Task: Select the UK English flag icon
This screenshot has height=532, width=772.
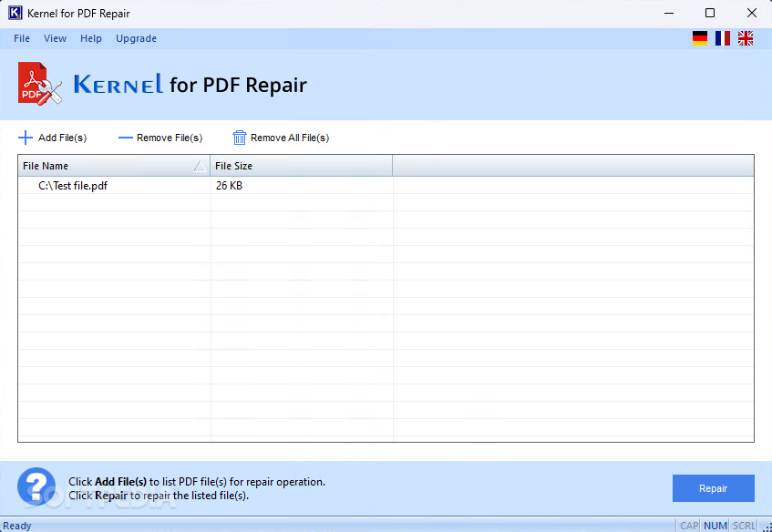Action: pos(746,38)
